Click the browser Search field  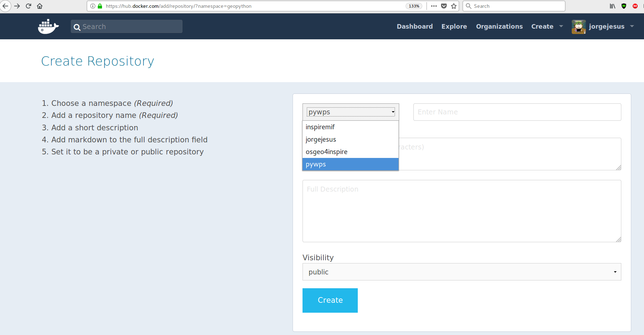[x=514, y=6]
